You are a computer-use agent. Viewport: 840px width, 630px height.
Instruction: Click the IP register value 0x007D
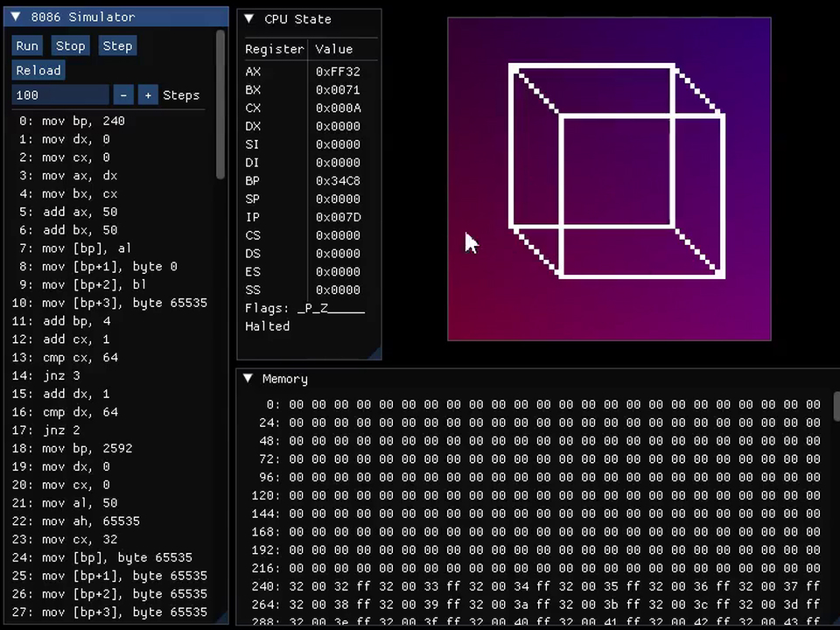338,217
